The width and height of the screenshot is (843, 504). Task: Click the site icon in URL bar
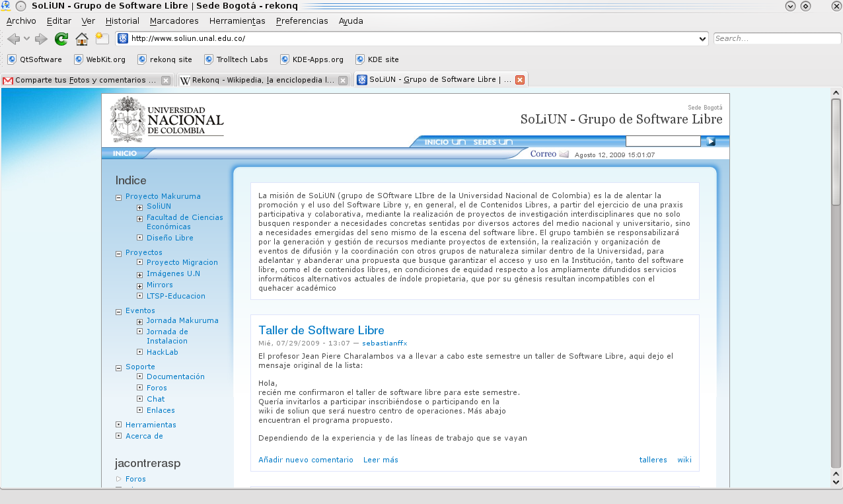click(x=123, y=38)
